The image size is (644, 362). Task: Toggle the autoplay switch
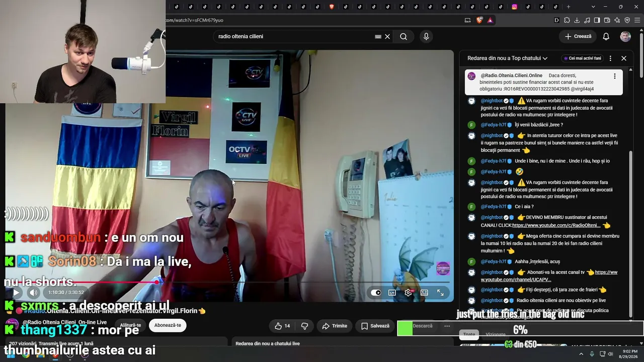point(376,293)
